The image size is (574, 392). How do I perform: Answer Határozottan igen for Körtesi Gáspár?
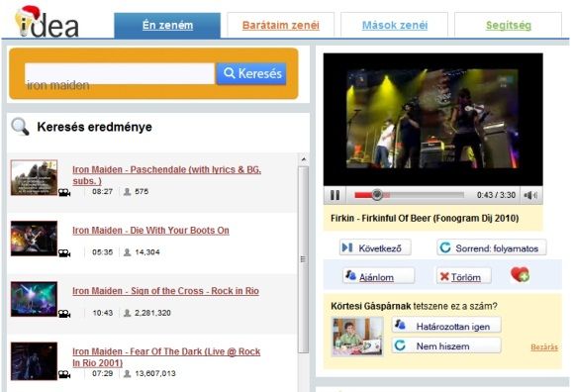point(446,326)
